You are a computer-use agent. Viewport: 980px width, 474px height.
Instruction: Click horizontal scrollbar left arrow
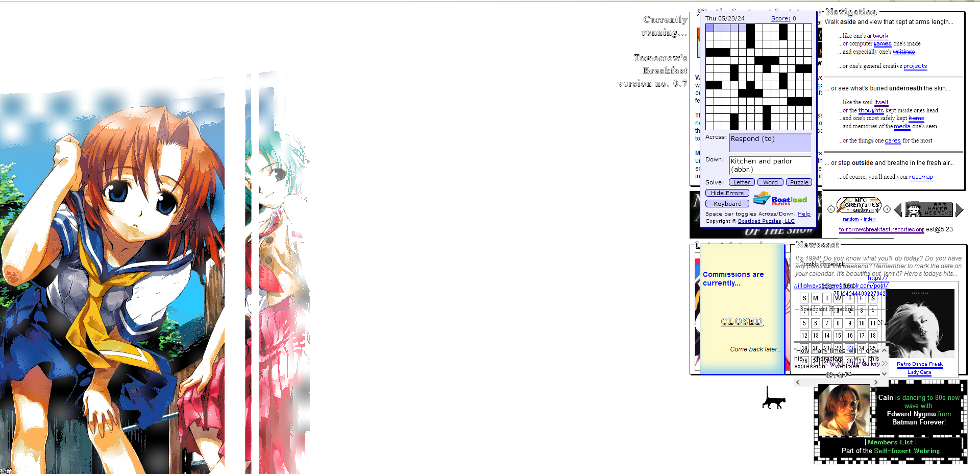coord(798,382)
